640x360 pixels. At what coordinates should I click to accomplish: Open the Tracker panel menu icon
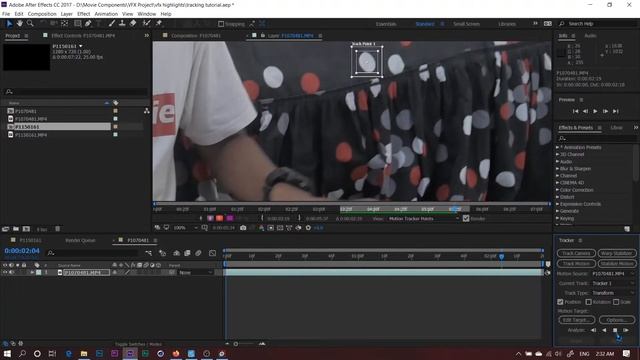point(580,240)
